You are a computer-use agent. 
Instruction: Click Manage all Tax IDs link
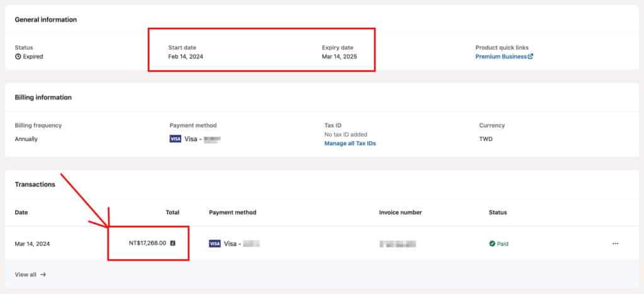[350, 144]
